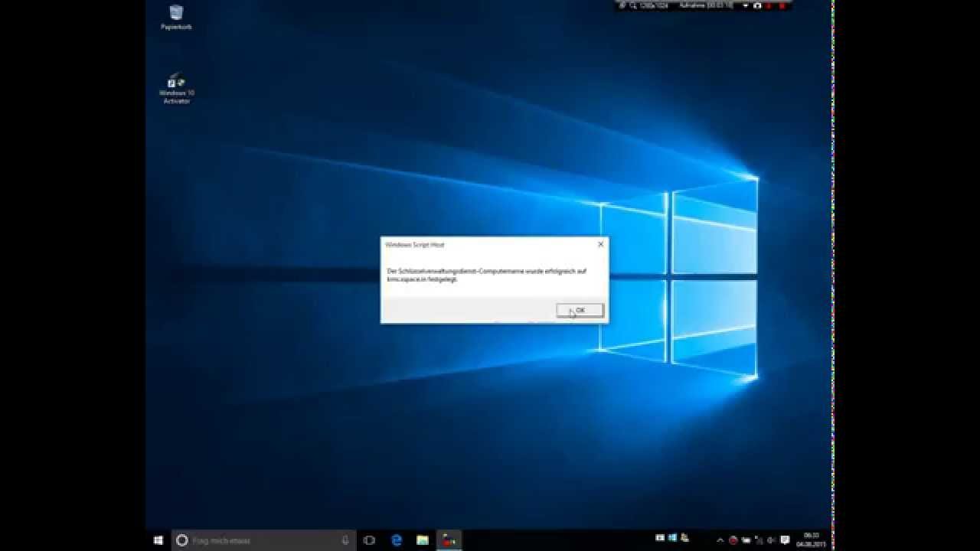Click the Cortana circle icon
This screenshot has height=551, width=980.
tap(181, 540)
